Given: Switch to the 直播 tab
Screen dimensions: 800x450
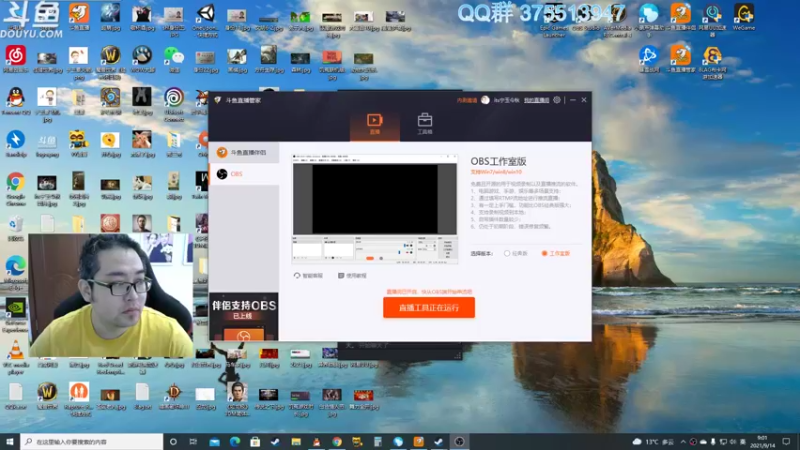Looking at the screenshot, I should click(x=374, y=124).
